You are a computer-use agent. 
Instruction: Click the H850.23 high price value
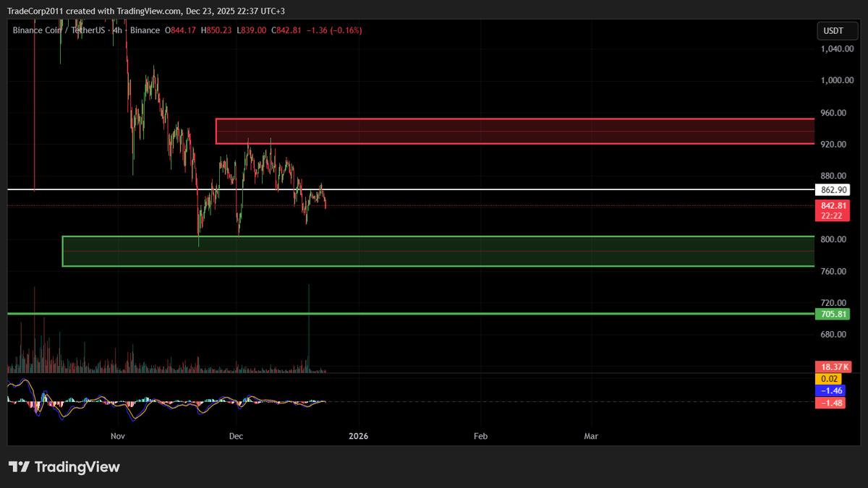tap(216, 30)
